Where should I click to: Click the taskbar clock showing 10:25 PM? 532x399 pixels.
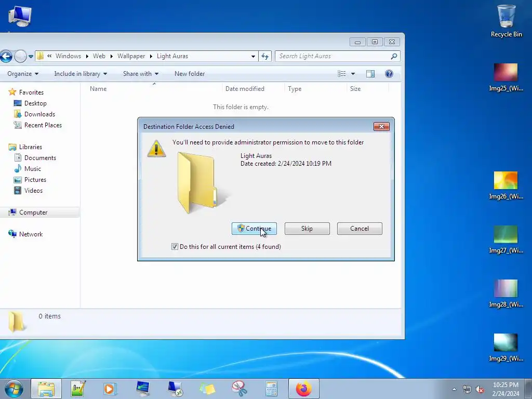(x=506, y=389)
